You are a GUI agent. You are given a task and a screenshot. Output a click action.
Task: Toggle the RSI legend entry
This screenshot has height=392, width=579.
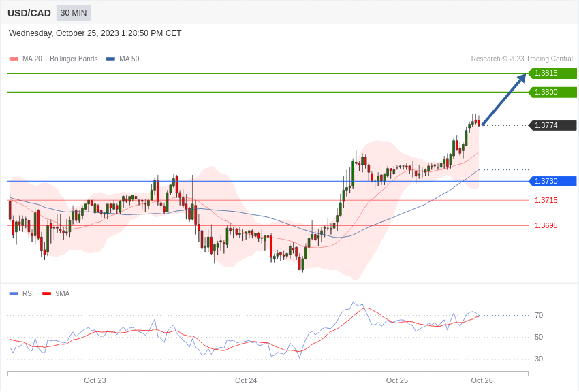tap(21, 293)
